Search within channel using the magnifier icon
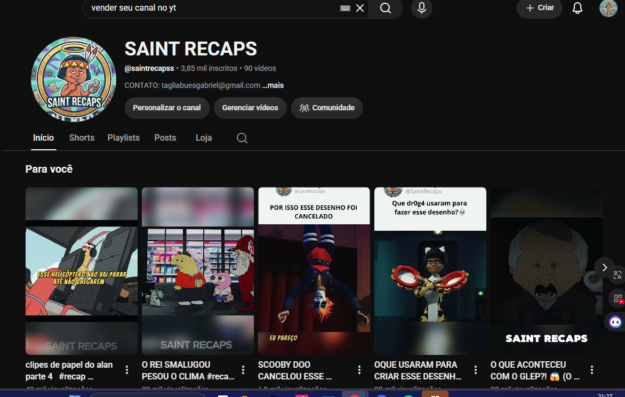 (x=242, y=138)
